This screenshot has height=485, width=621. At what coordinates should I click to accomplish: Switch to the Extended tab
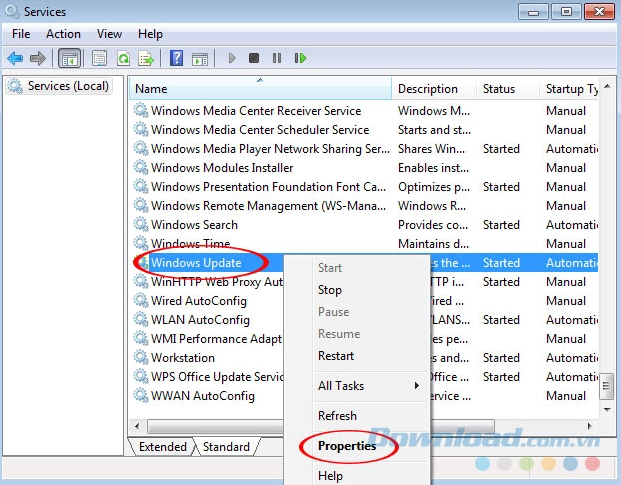162,447
